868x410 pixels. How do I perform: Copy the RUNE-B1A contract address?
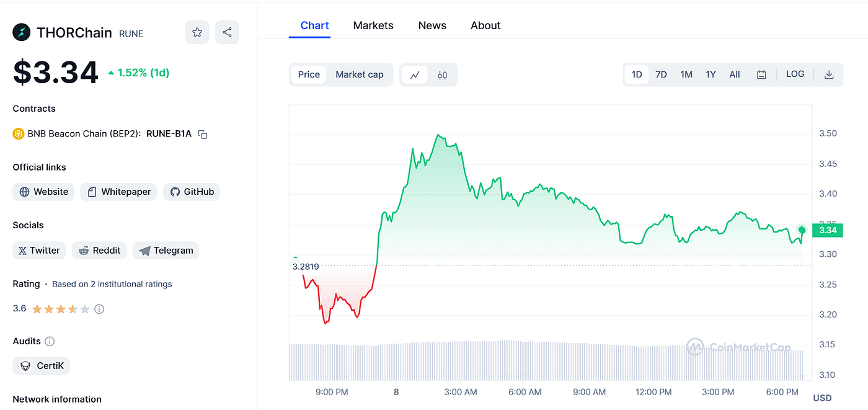coord(203,134)
